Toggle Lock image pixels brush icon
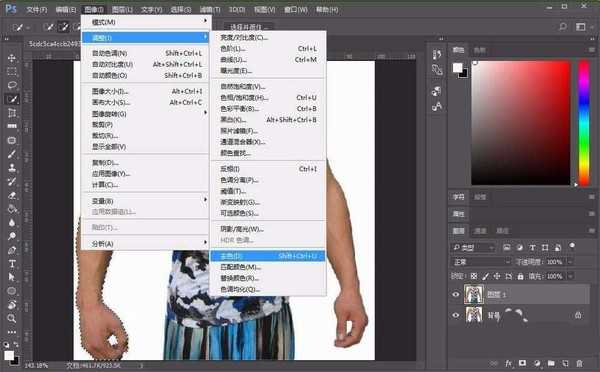The image size is (600, 372). pyautogui.click(x=485, y=276)
